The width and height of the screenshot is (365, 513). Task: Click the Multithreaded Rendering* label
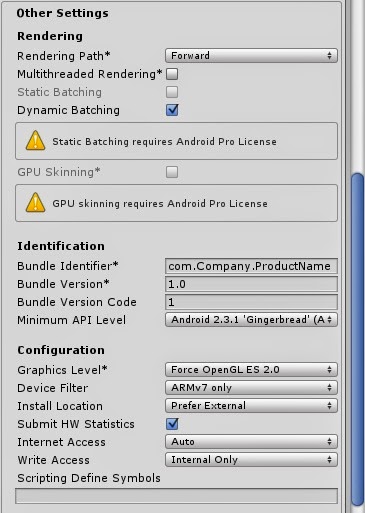pos(90,74)
